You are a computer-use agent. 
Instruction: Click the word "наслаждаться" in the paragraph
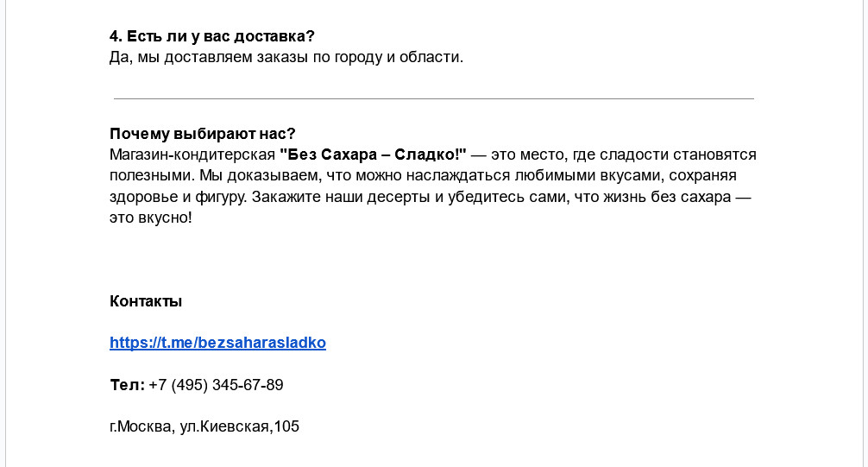pos(458,175)
